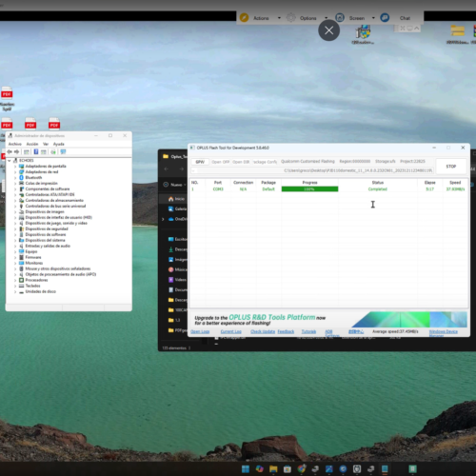
Task: Open the Current Log link
Action: click(x=231, y=331)
